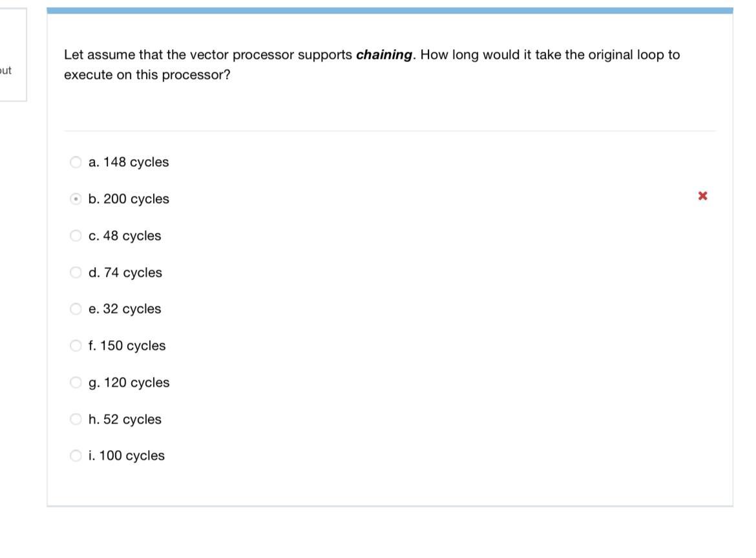Select radio option d, 74 cycles
This screenshot has height=558, width=756.
pyautogui.click(x=76, y=272)
